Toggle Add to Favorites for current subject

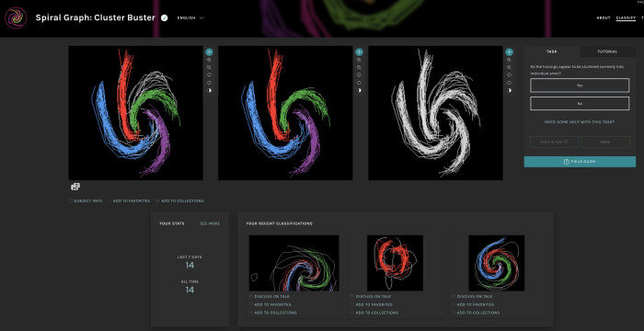[129, 200]
